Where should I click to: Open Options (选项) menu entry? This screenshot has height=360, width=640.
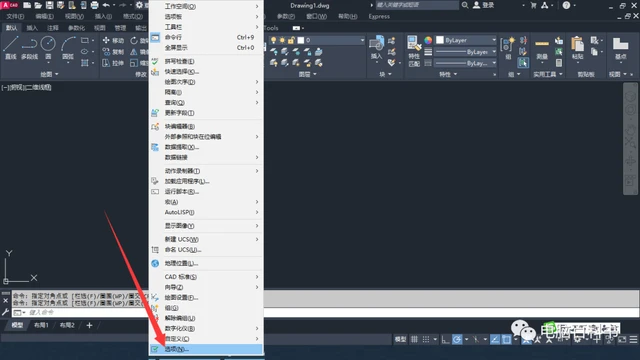[x=206, y=349]
